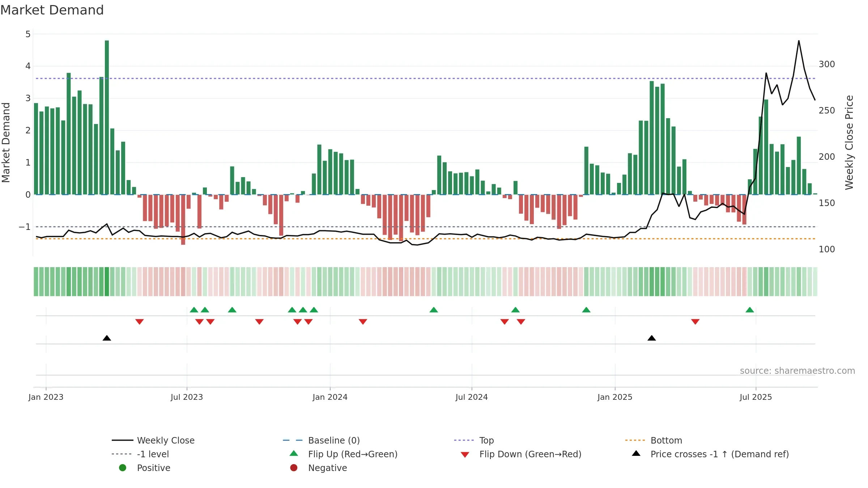
Task: Click the black triangle marker near Feb 2025
Action: coord(651,338)
